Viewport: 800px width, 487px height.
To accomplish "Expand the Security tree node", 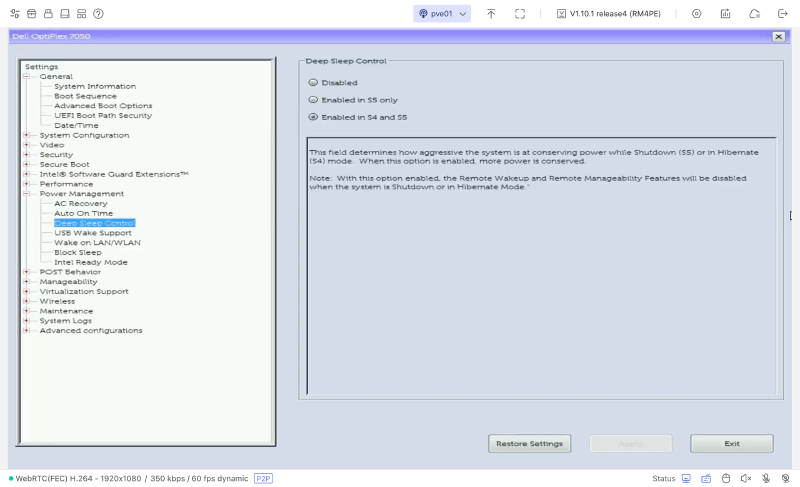I will point(27,155).
